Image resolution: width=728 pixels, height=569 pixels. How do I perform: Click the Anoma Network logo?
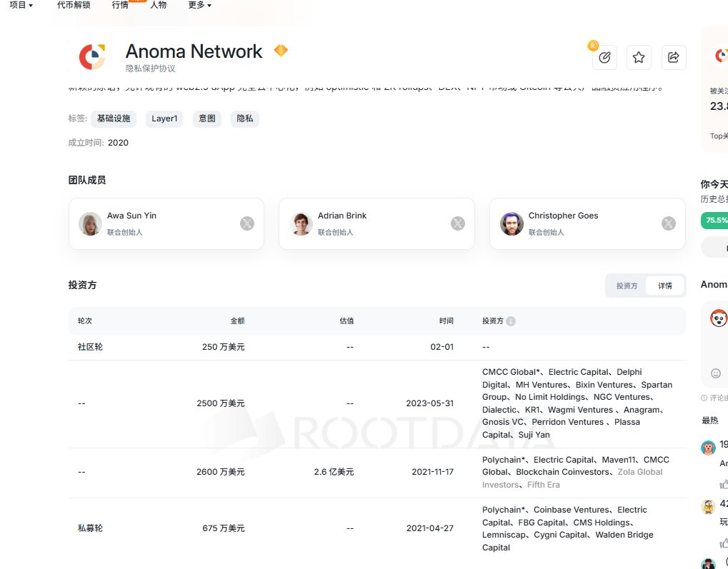pyautogui.click(x=92, y=56)
